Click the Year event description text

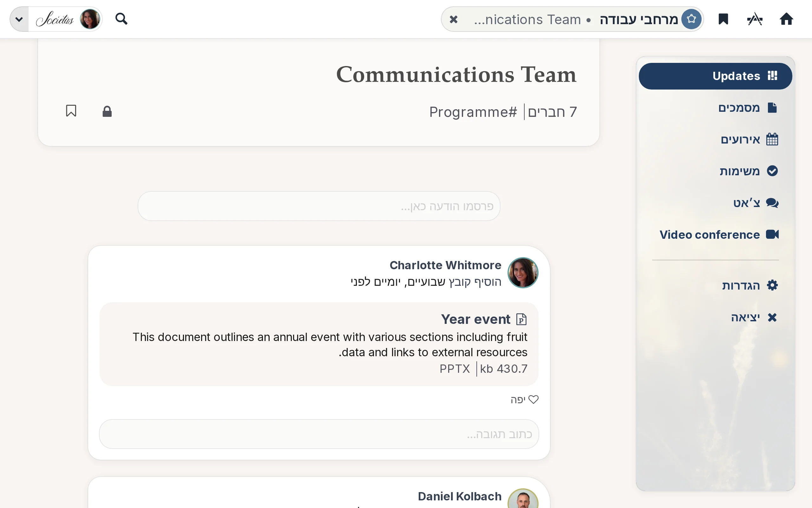tap(330, 344)
